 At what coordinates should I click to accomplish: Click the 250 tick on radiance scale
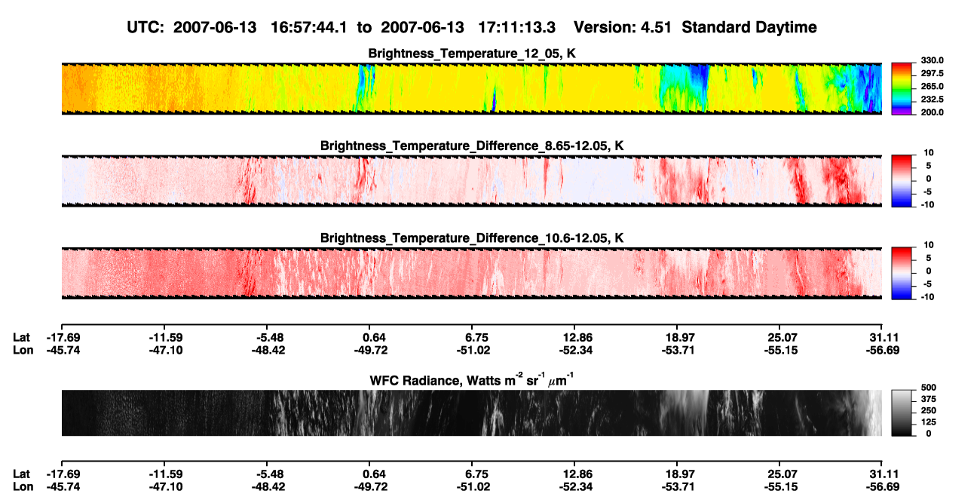[929, 410]
